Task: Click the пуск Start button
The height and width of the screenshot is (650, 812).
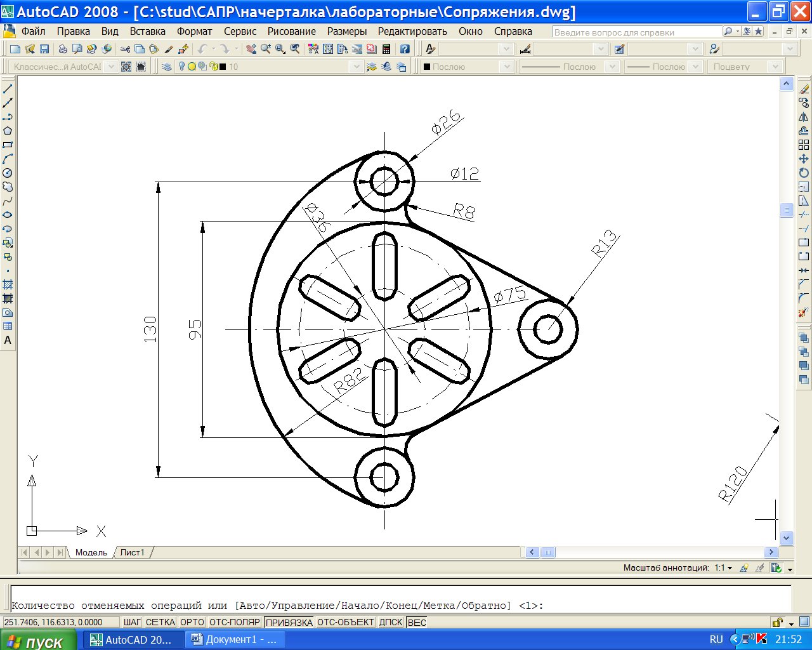Action: 38,640
